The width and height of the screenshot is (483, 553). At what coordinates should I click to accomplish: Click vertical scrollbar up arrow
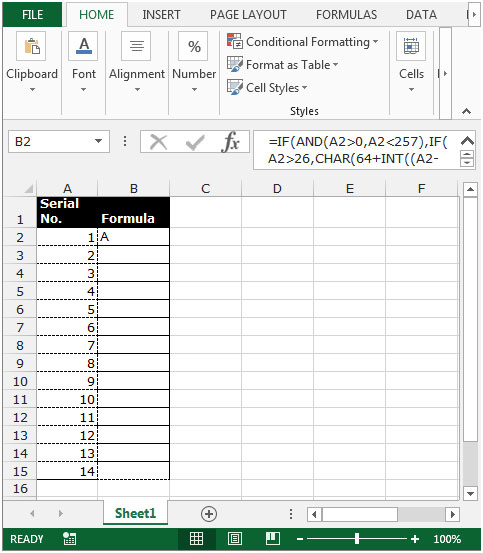click(x=470, y=190)
